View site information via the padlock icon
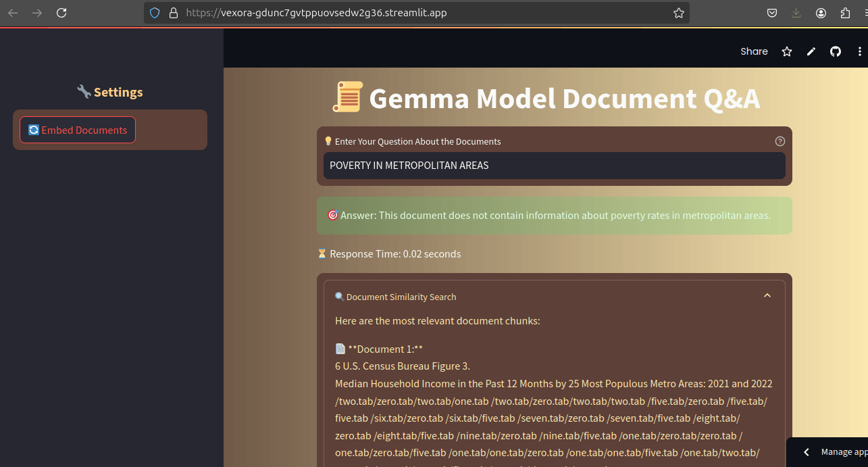Viewport: 868px width, 467px height. tap(173, 13)
